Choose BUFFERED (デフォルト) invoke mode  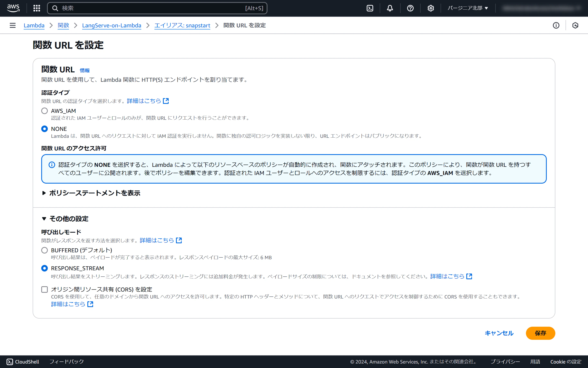click(45, 250)
